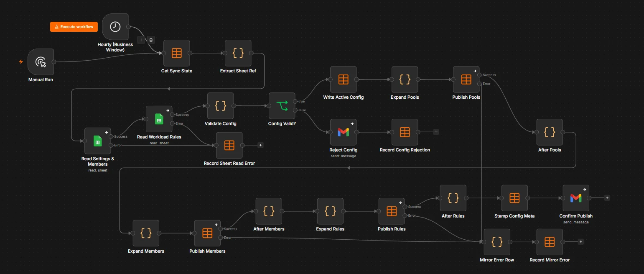Viewport: 644px width, 274px height.
Task: Open the Get Sync State table node
Action: click(177, 53)
